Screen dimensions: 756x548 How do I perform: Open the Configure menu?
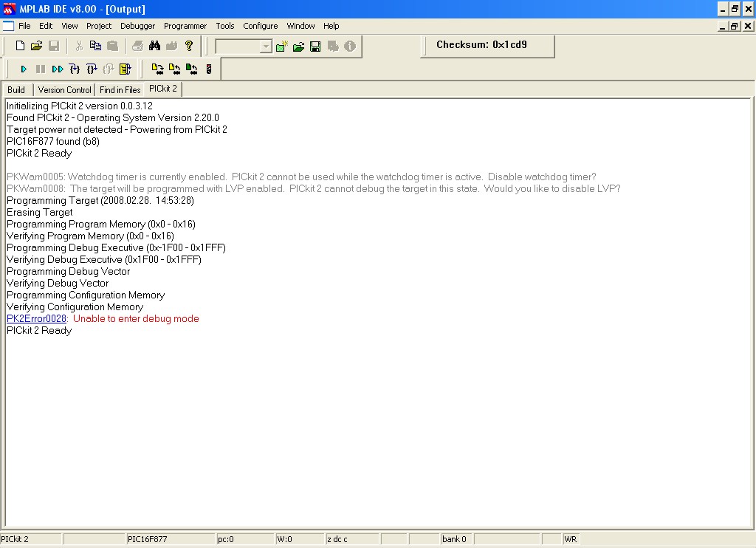261,26
